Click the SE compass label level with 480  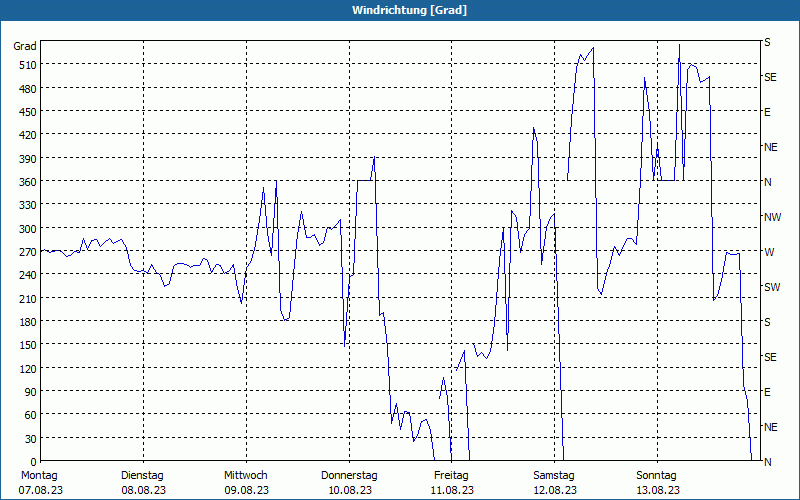tap(770, 77)
